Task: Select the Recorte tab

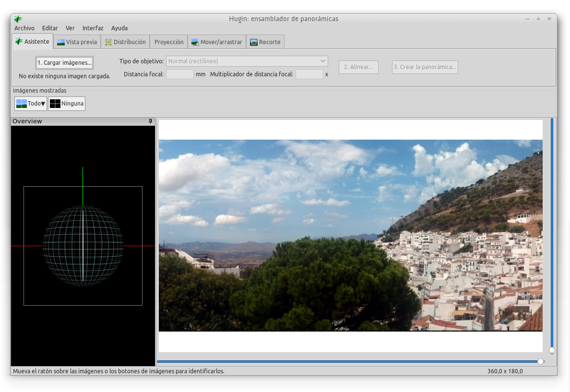Action: pos(265,42)
